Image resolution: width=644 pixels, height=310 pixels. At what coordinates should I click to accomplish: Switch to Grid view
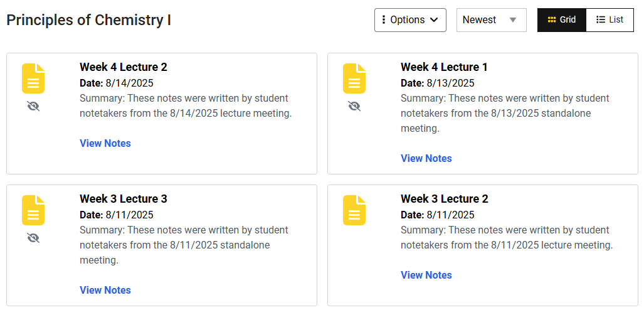click(562, 20)
